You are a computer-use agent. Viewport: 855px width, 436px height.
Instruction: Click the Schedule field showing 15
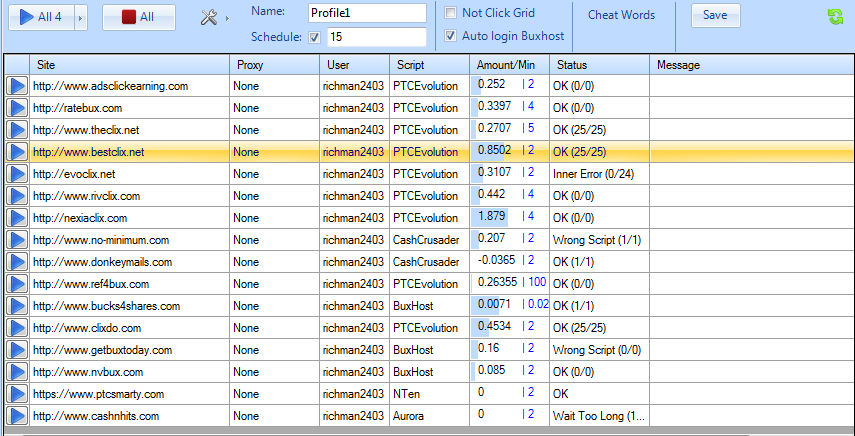pyautogui.click(x=377, y=37)
